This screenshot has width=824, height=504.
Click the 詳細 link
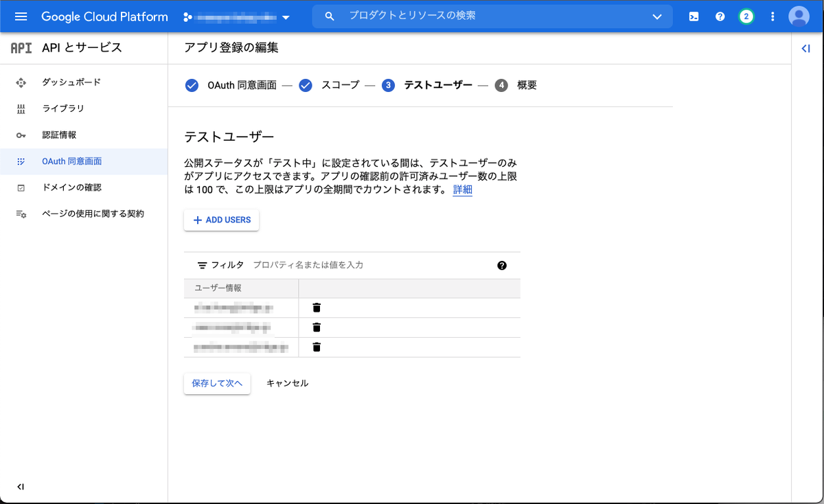pyautogui.click(x=463, y=190)
